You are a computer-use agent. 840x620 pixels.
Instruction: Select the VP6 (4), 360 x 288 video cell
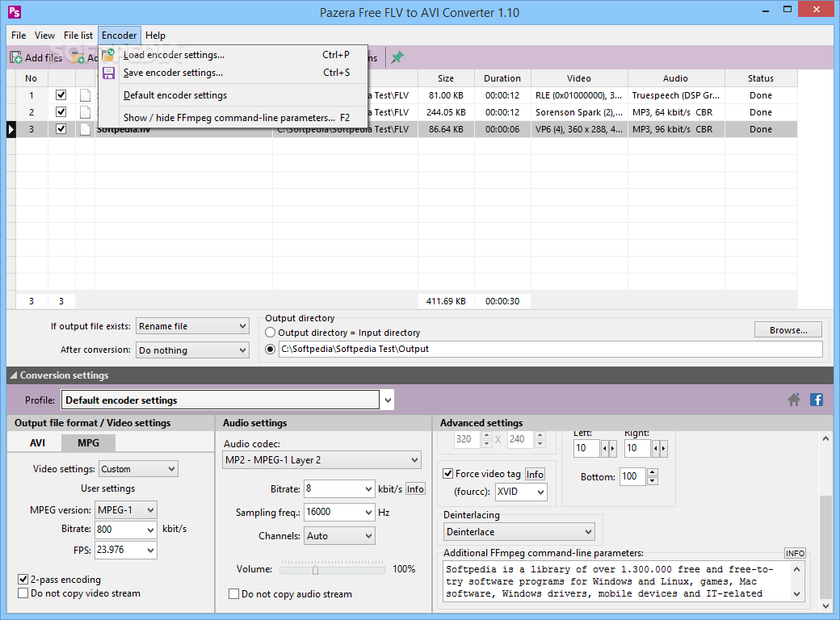pos(579,129)
